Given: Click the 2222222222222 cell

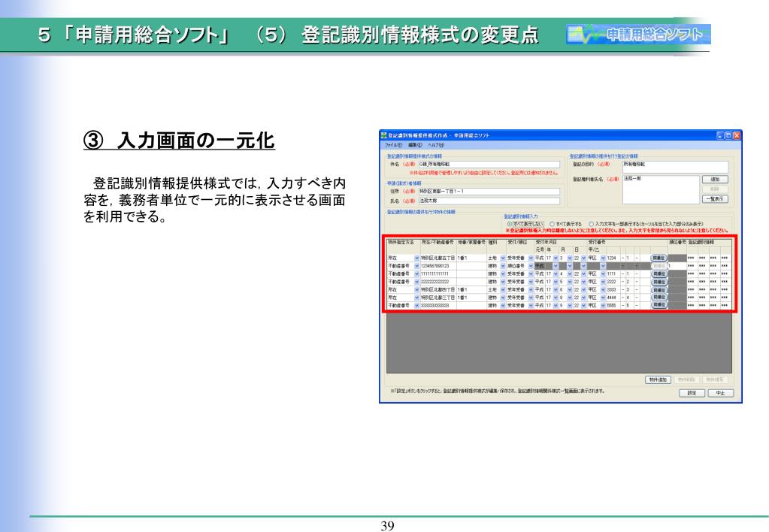Looking at the screenshot, I should (438, 282).
